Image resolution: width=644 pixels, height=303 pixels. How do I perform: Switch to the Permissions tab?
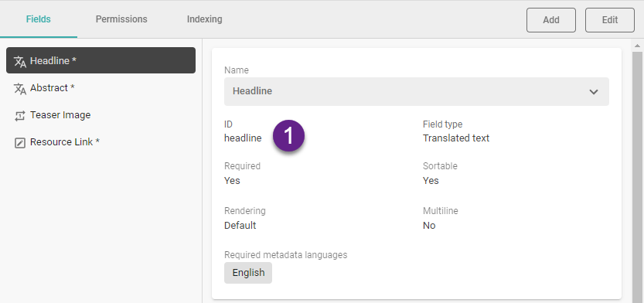tap(121, 19)
